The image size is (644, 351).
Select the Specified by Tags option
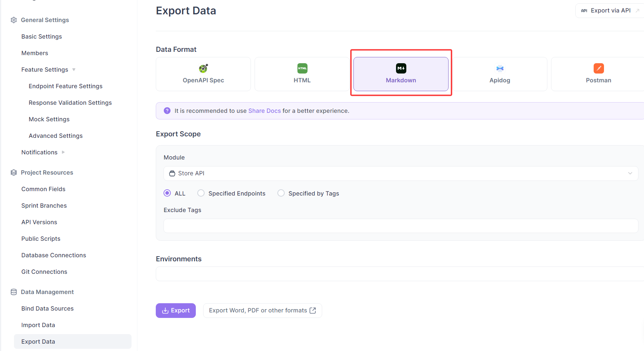click(281, 193)
